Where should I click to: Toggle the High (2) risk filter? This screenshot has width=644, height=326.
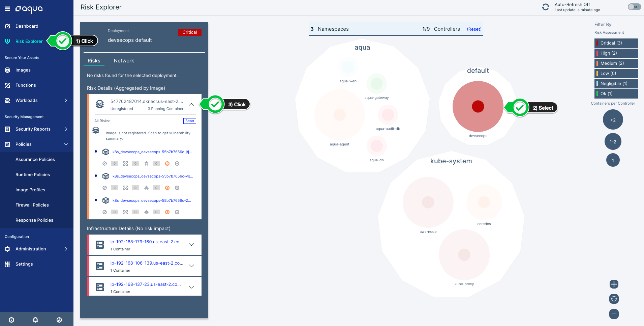tap(616, 53)
